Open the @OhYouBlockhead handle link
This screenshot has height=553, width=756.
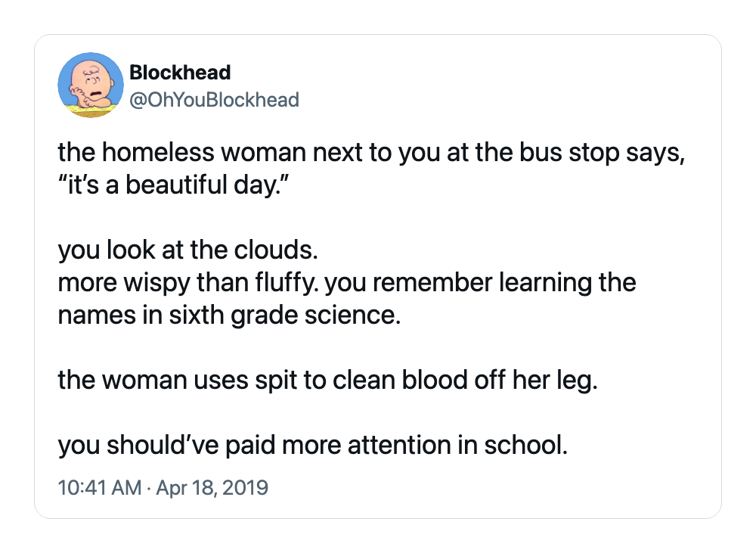(215, 100)
